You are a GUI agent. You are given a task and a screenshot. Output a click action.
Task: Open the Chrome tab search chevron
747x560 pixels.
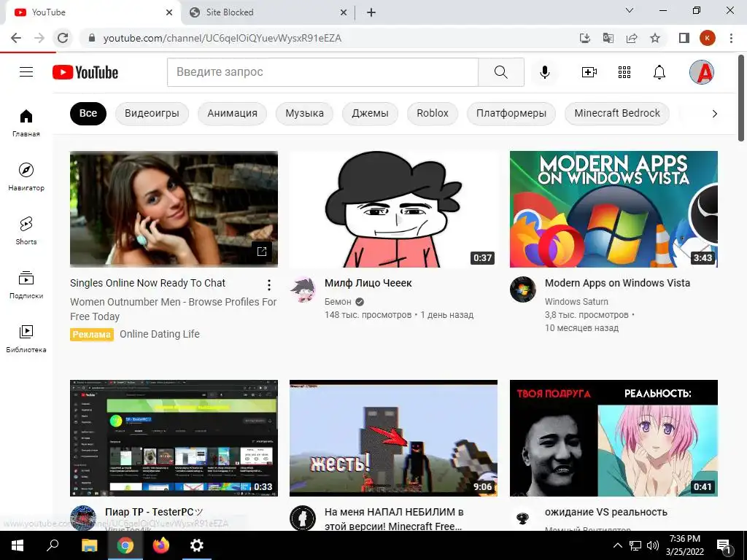[x=630, y=10]
